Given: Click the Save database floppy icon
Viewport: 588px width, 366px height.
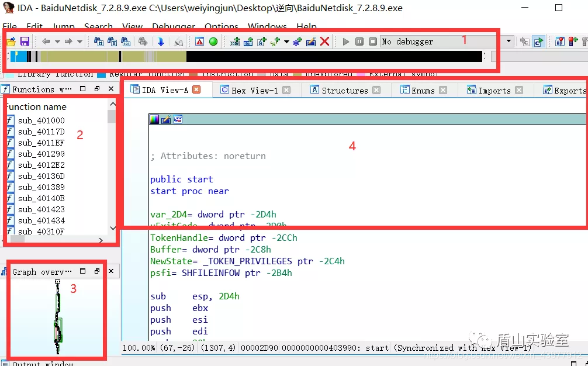Looking at the screenshot, I should 25,42.
